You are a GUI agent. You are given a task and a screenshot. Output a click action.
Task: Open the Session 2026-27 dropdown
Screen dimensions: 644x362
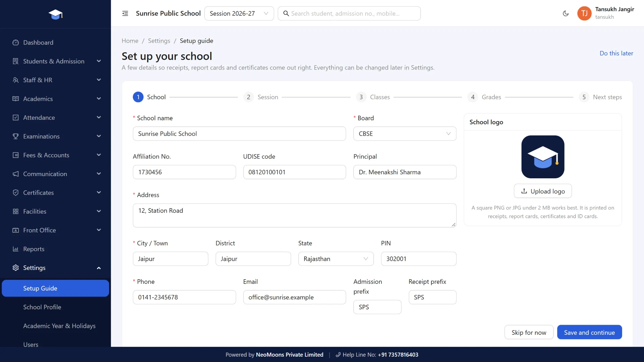pyautogui.click(x=239, y=13)
